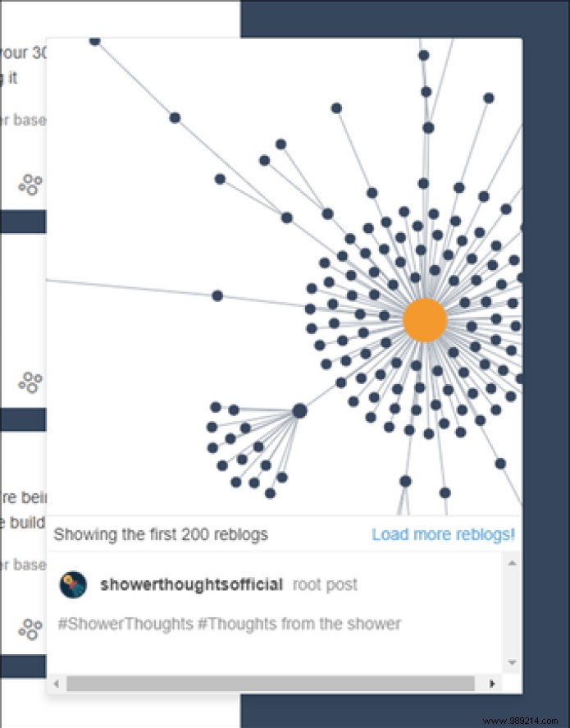The height and width of the screenshot is (728, 570).
Task: Click the right arrow of the horizontal scrollbar
Action: [491, 682]
